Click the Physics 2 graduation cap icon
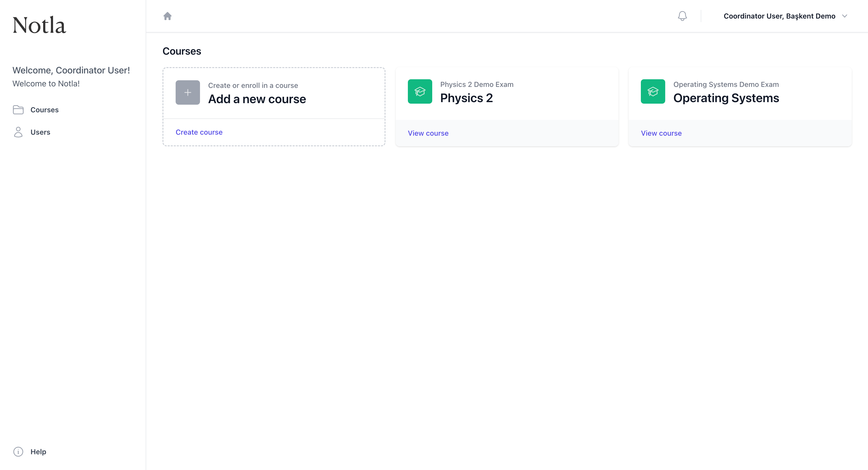Screen dimensions: 868x470 [x=420, y=91]
